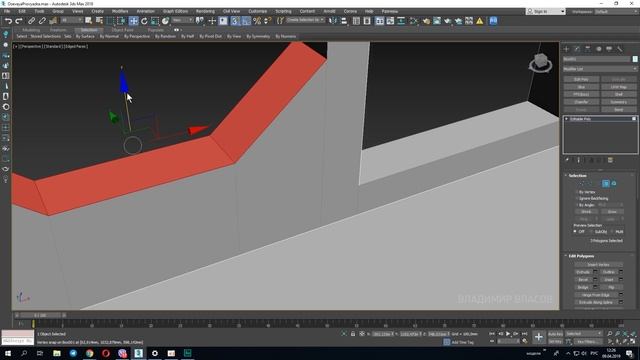Activate Select and Move tool

133,21
